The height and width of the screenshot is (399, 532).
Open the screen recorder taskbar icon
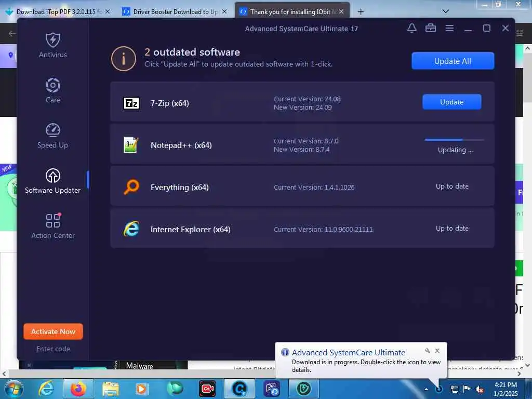click(x=207, y=389)
